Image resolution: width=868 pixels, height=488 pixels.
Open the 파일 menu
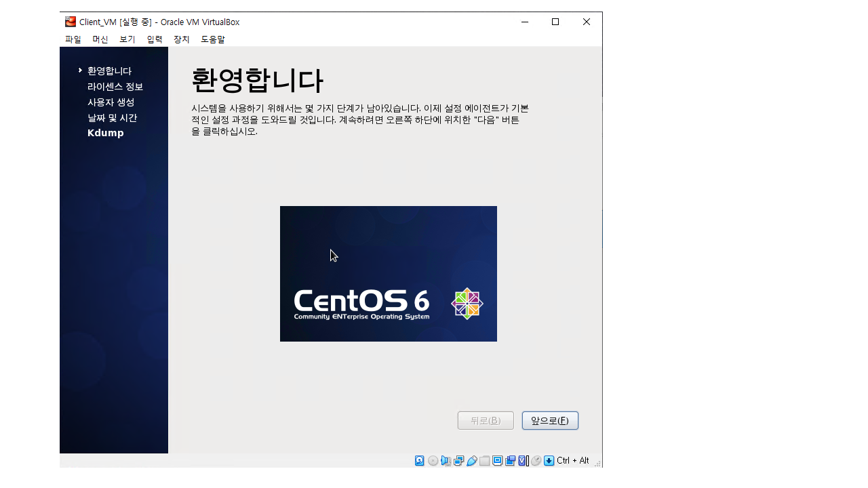(x=73, y=39)
